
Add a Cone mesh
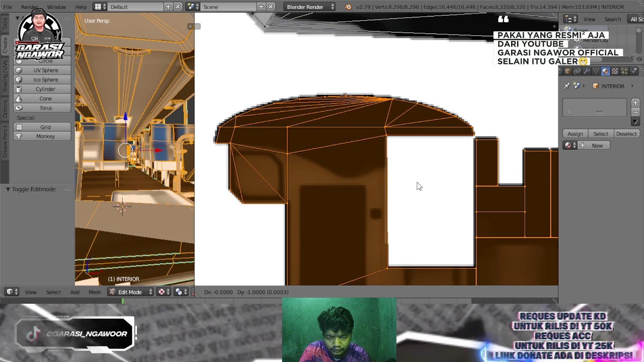[42, 99]
